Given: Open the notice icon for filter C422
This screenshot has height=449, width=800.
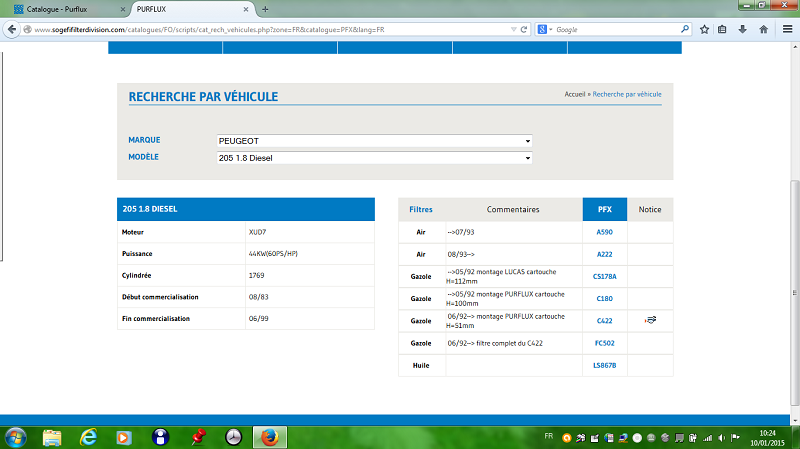Looking at the screenshot, I should (650, 320).
